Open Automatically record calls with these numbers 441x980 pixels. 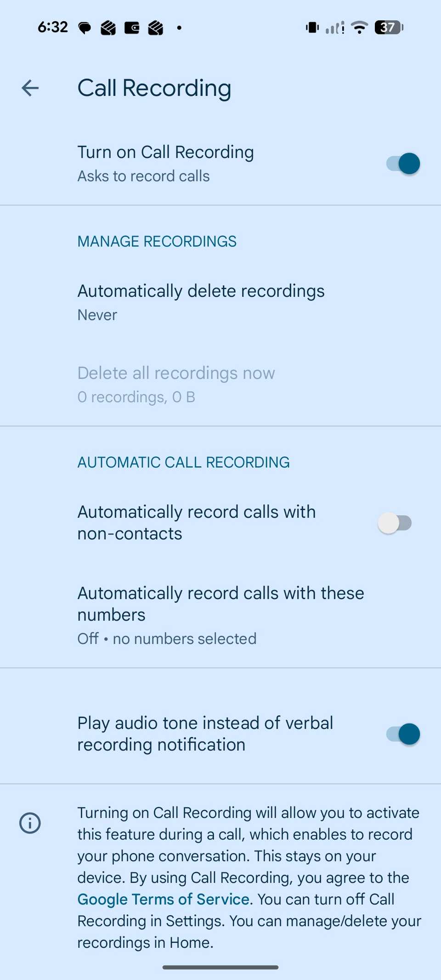(x=220, y=614)
